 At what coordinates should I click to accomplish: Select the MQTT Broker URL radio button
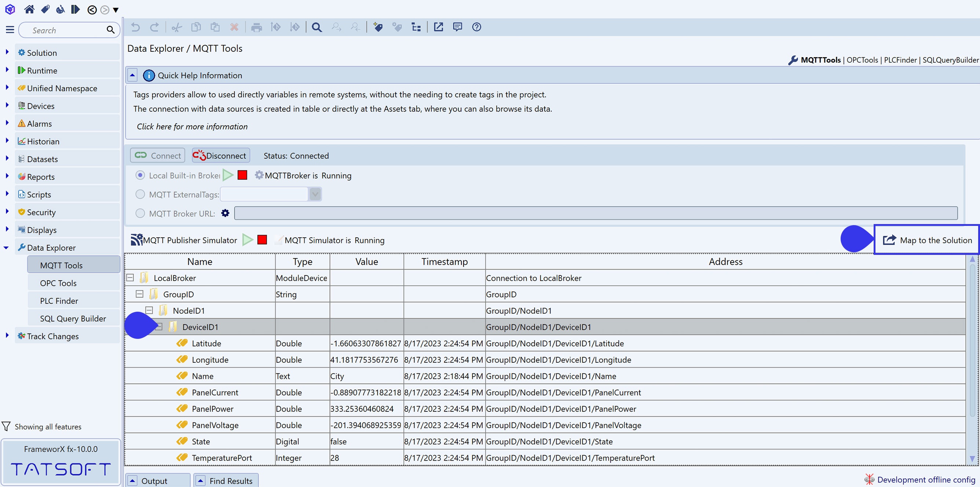(140, 213)
